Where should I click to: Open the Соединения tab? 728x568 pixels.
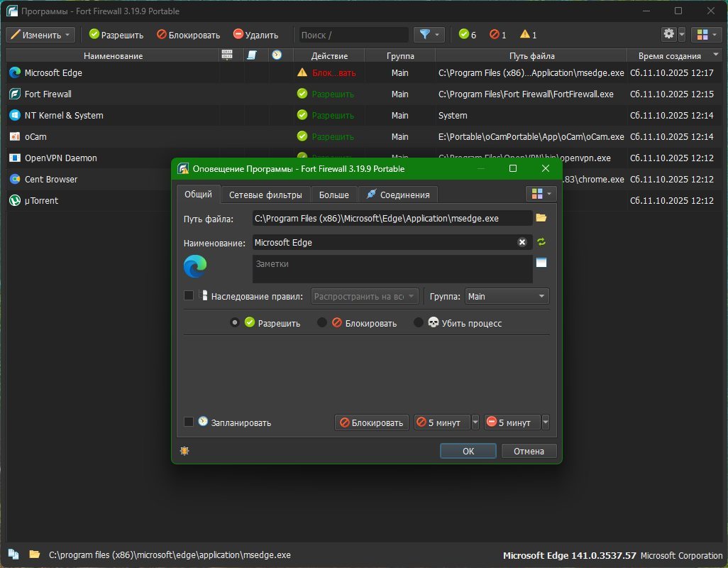click(x=398, y=195)
